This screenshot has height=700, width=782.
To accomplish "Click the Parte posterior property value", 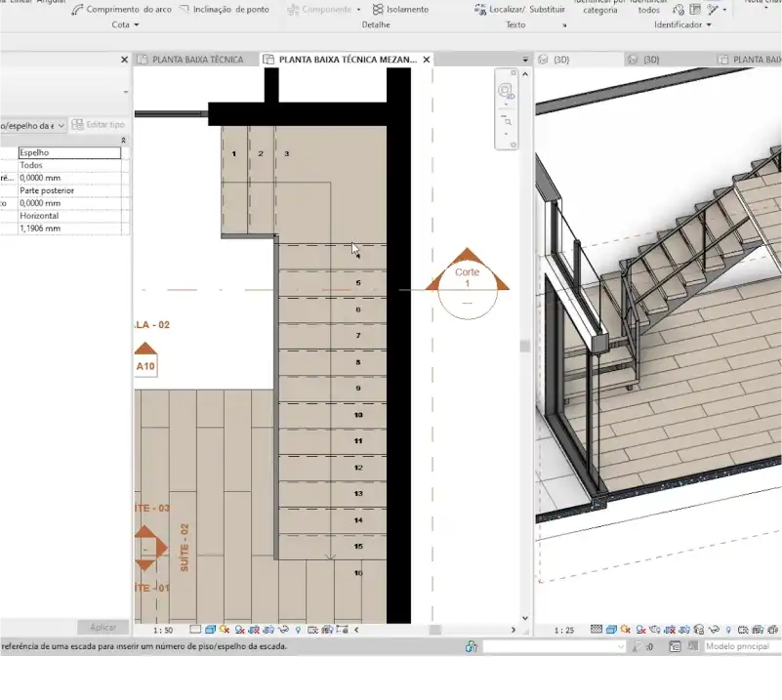I will pyautogui.click(x=69, y=190).
